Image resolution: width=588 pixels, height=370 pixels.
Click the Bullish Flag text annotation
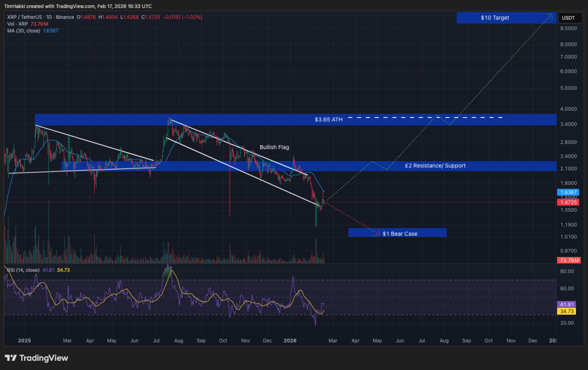274,147
